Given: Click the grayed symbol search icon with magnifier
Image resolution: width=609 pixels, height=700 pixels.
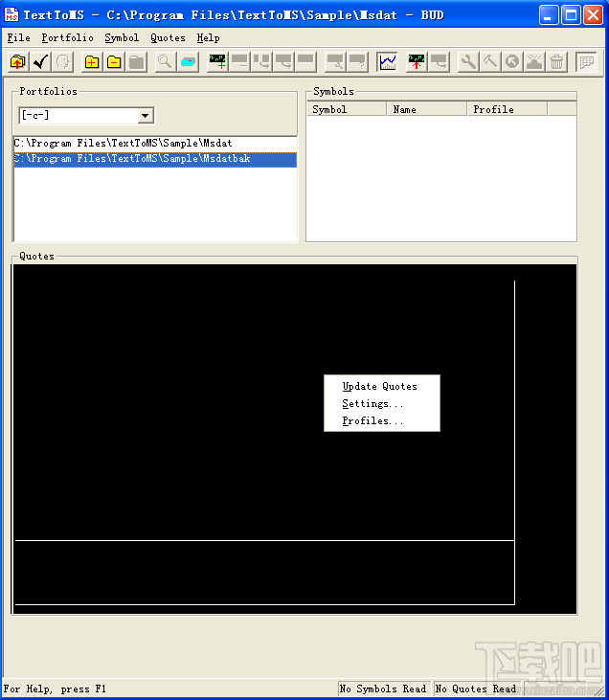Looking at the screenshot, I should tap(336, 62).
